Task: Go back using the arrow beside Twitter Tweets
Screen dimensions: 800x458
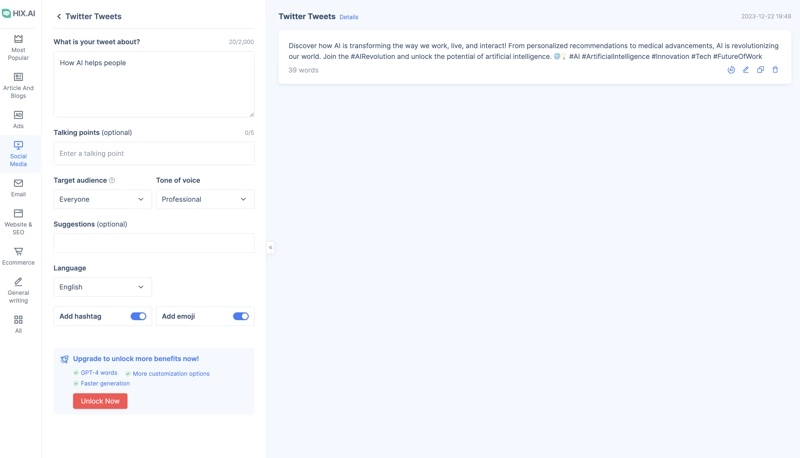Action: tap(59, 17)
